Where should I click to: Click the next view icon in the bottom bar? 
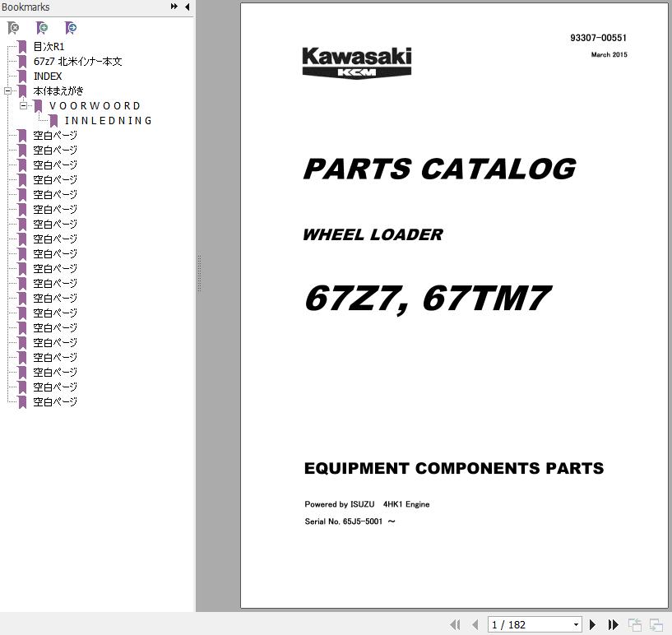click(656, 624)
